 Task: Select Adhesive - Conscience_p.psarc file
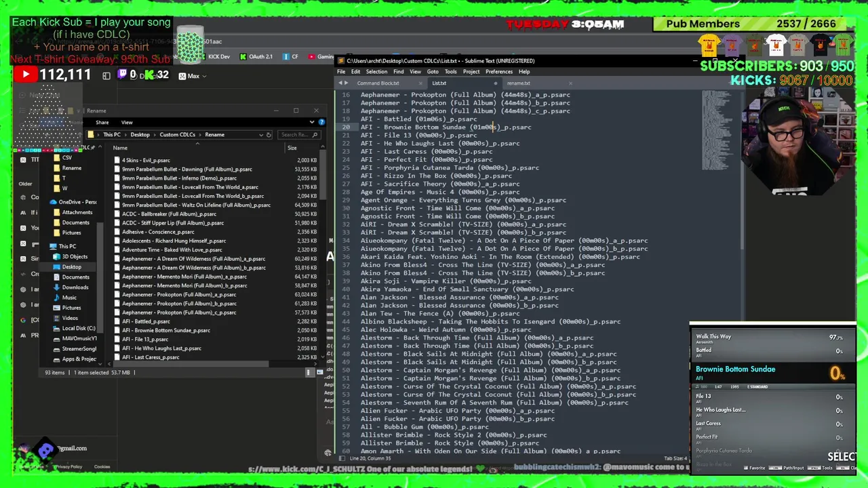coord(158,232)
